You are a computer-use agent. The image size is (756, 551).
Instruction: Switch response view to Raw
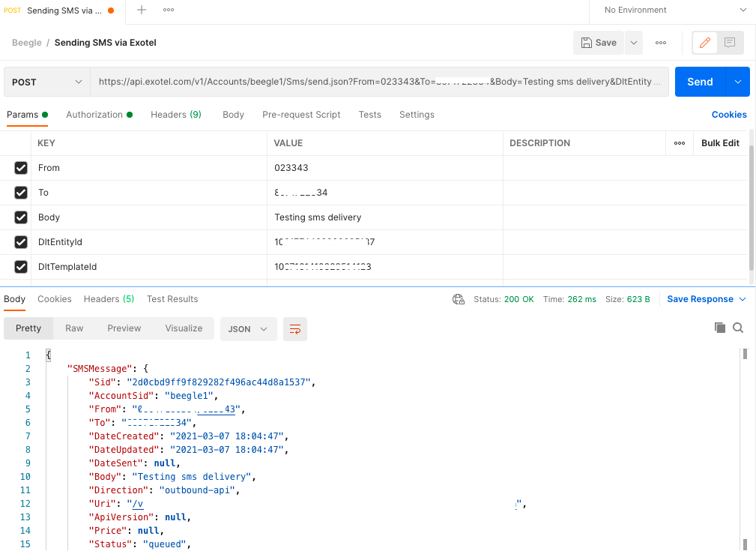[x=74, y=328]
